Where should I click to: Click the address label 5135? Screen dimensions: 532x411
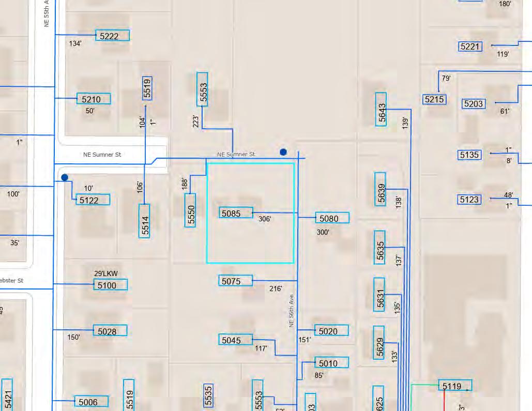pos(469,155)
